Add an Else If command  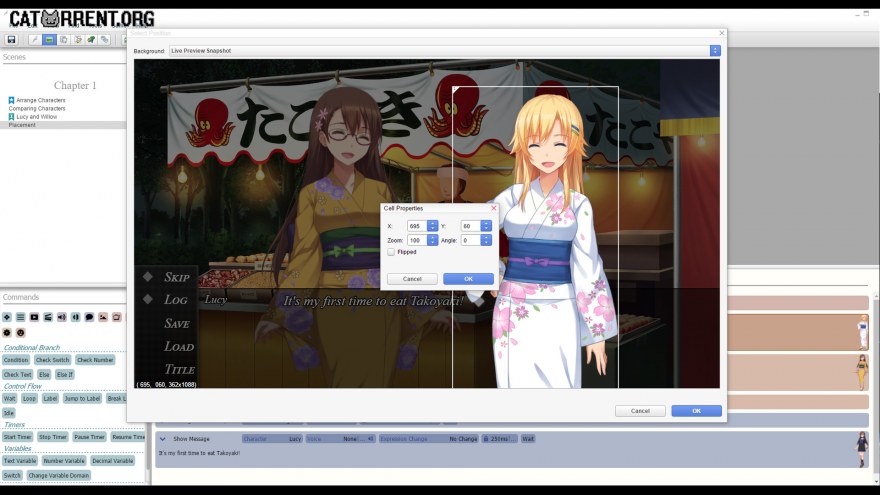point(65,374)
